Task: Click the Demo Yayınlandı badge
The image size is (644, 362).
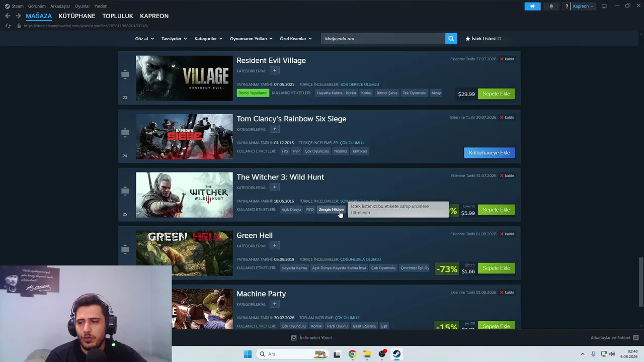Action: coord(253,93)
